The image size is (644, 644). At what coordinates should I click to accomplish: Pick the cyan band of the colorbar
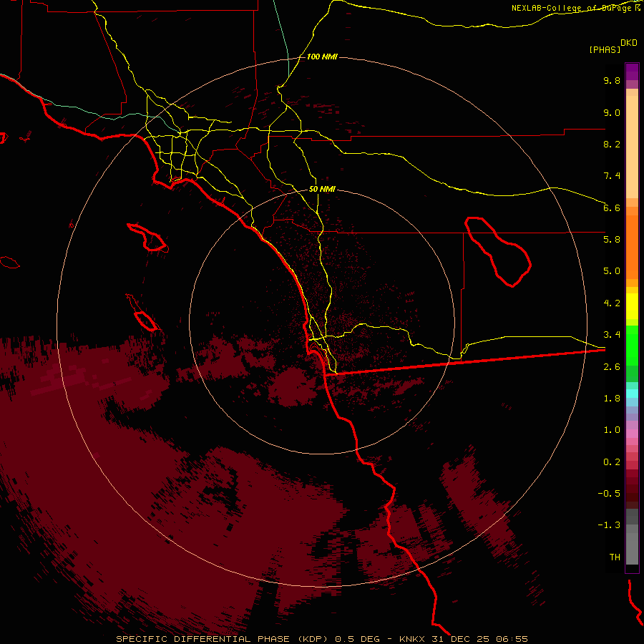(632, 394)
